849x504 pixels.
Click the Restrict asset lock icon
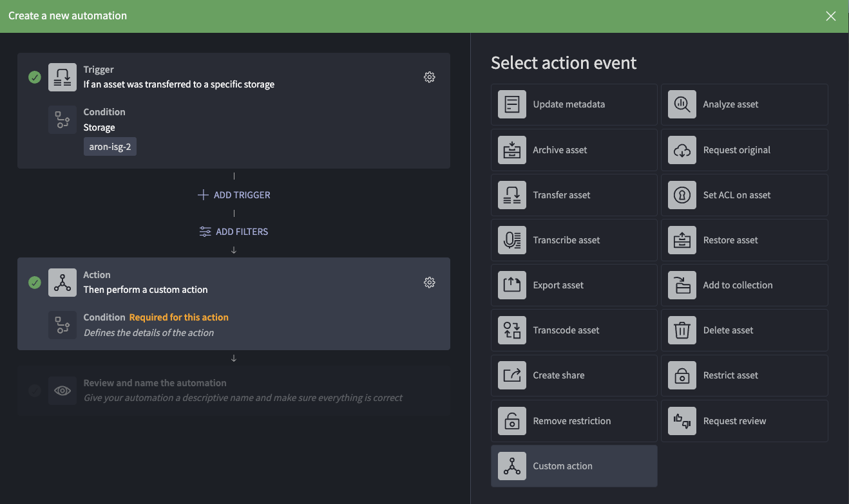coord(682,375)
